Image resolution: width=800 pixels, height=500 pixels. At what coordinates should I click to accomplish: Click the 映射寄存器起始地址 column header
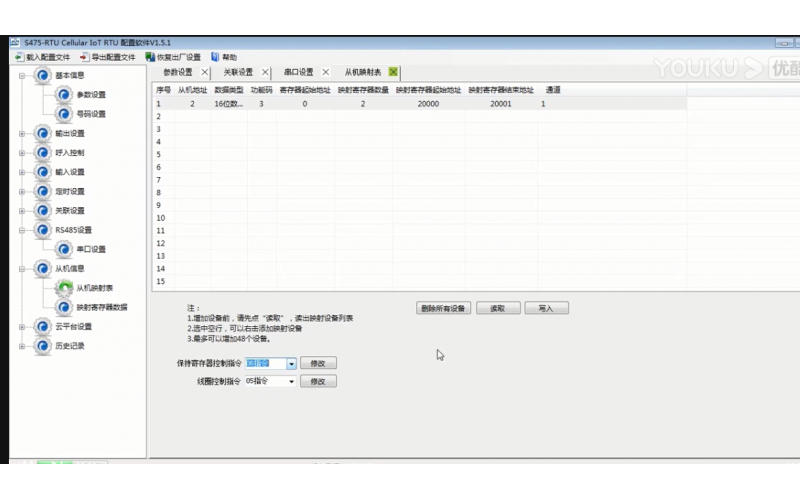[429, 90]
